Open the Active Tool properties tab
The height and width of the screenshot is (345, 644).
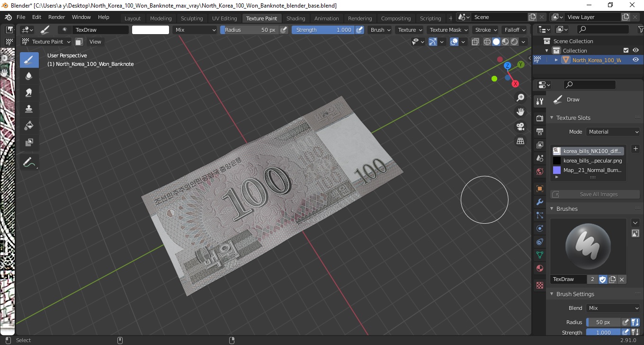coord(539,101)
